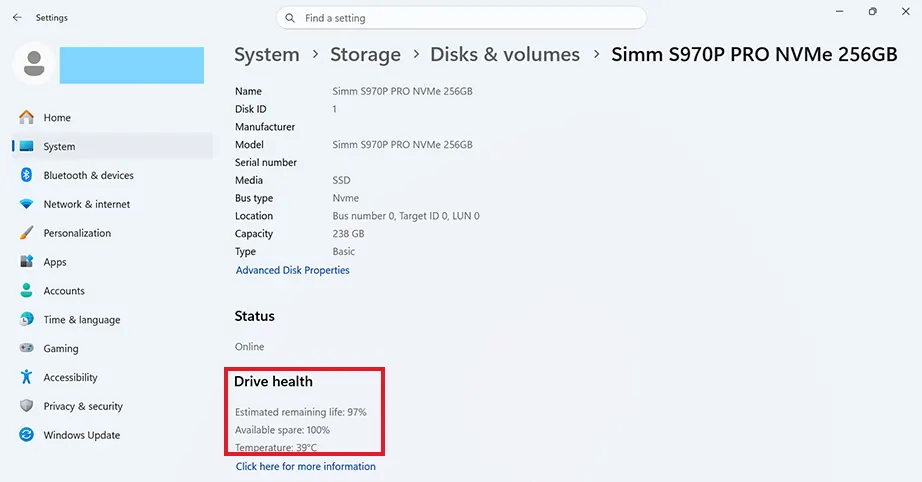This screenshot has width=922, height=482.
Task: Click the Home house icon
Action: [x=26, y=117]
